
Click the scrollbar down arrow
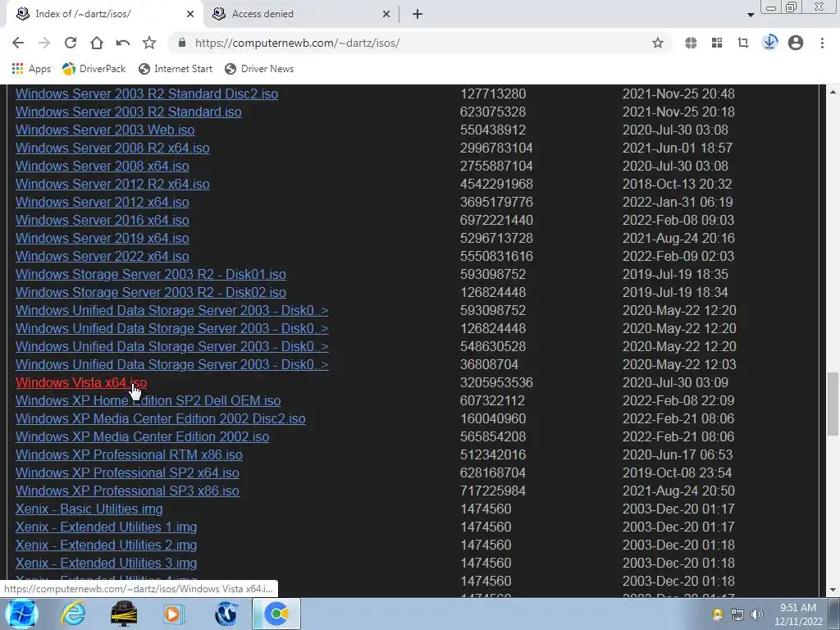point(833,590)
